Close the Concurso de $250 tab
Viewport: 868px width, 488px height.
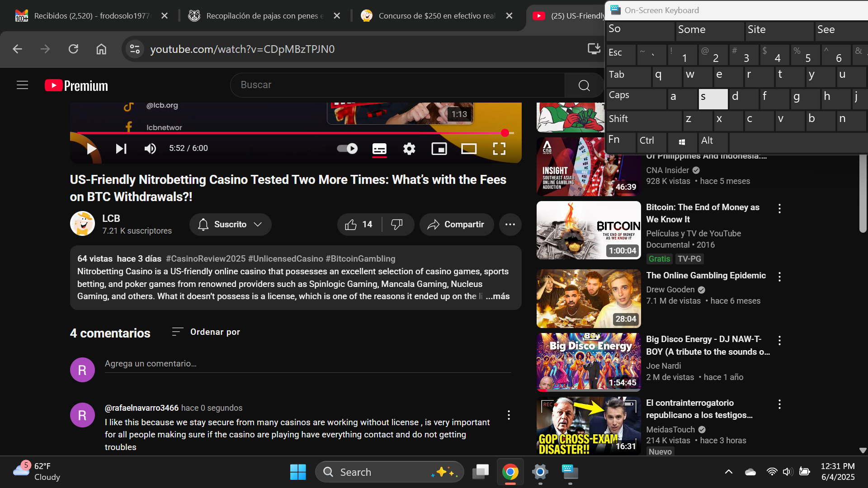(x=509, y=16)
